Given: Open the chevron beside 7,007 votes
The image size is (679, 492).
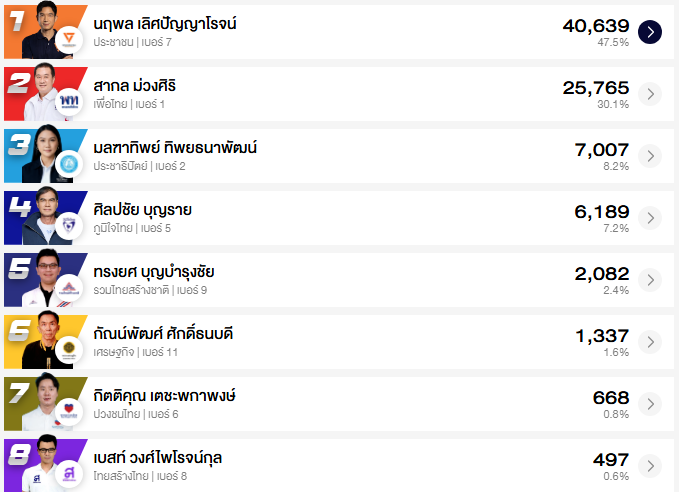Looking at the screenshot, I should click(x=650, y=156).
